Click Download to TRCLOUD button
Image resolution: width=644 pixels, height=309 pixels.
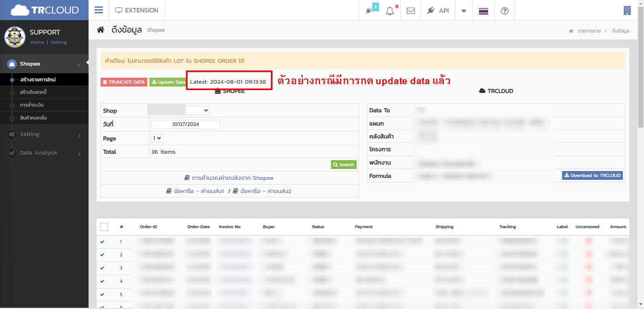(592, 175)
